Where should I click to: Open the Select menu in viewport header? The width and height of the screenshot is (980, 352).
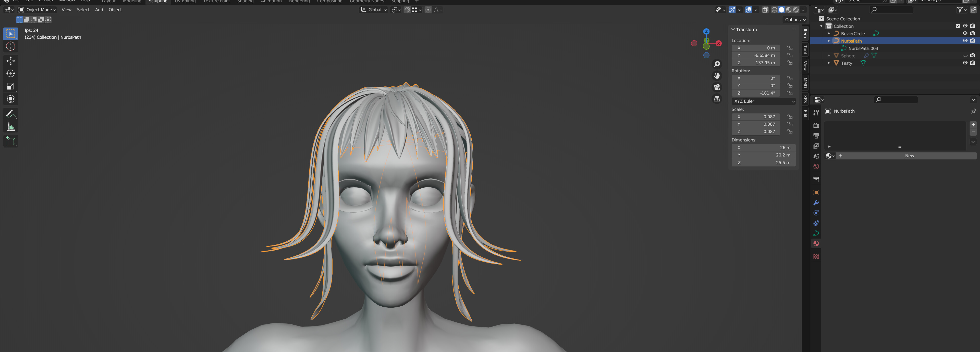[x=83, y=10]
